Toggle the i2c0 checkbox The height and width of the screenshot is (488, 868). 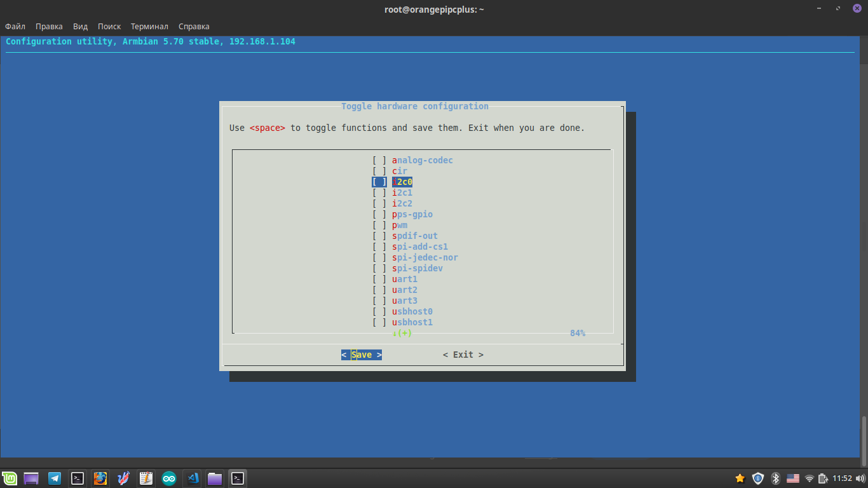coord(379,182)
